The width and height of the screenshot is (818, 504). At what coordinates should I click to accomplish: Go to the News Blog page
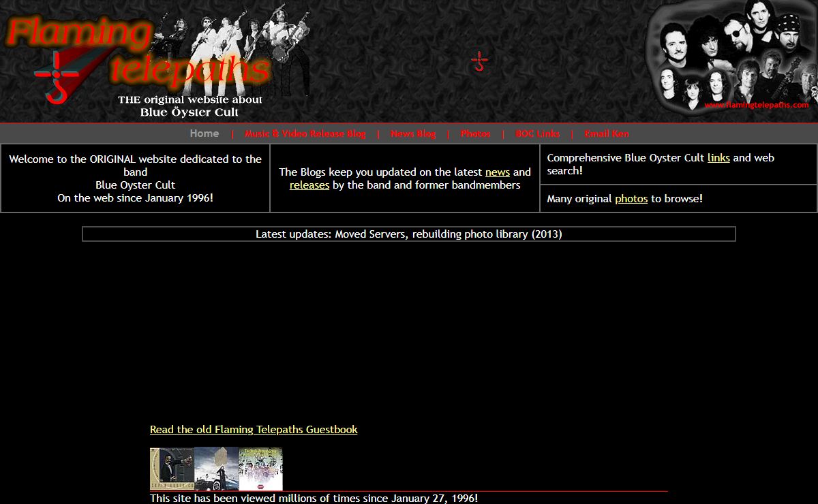[413, 133]
